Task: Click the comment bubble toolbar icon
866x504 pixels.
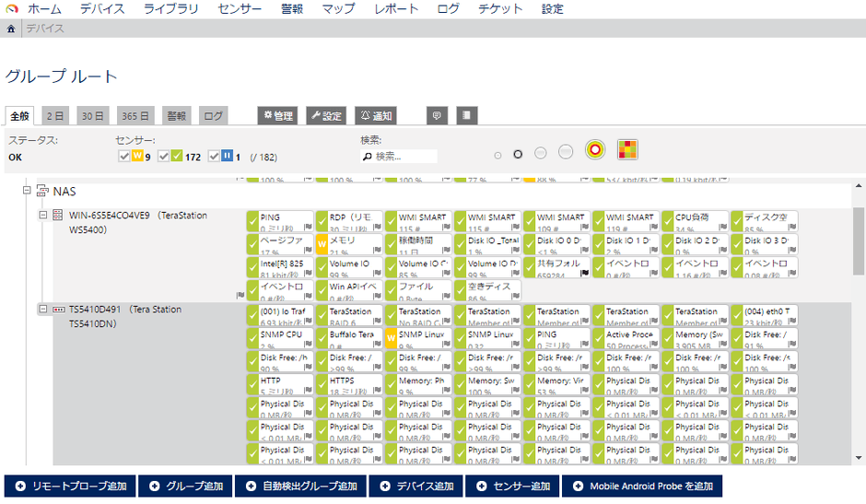Action: [x=438, y=116]
